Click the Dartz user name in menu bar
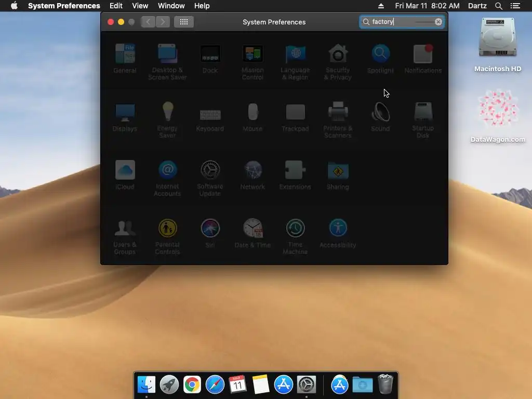 tap(477, 6)
